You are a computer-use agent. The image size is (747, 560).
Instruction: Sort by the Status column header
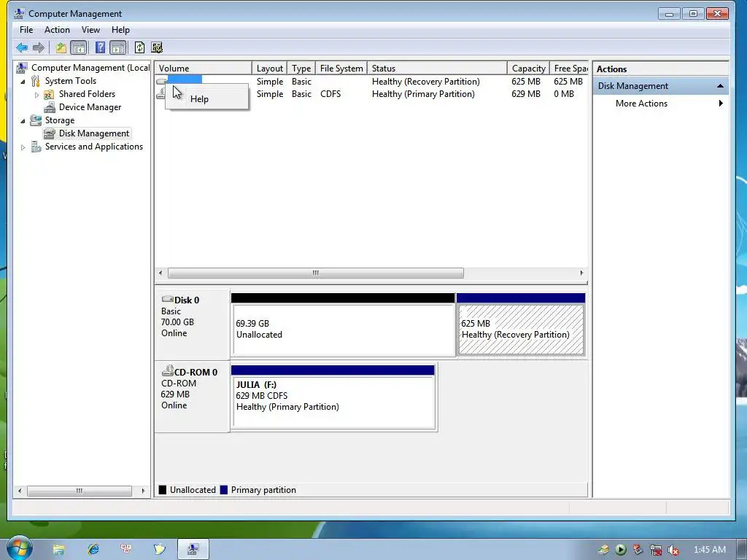438,68
